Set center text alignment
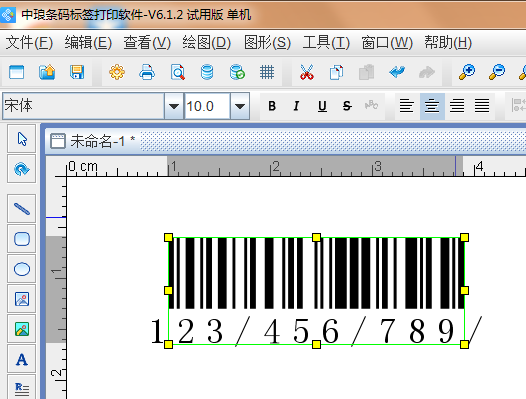This screenshot has height=399, width=526. 432,106
